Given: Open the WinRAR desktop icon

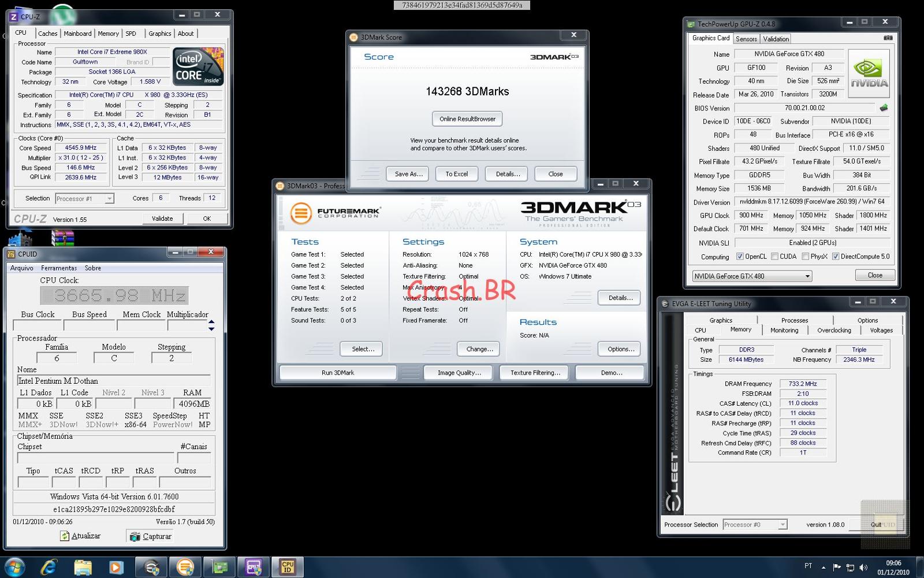Looking at the screenshot, I should click(62, 238).
